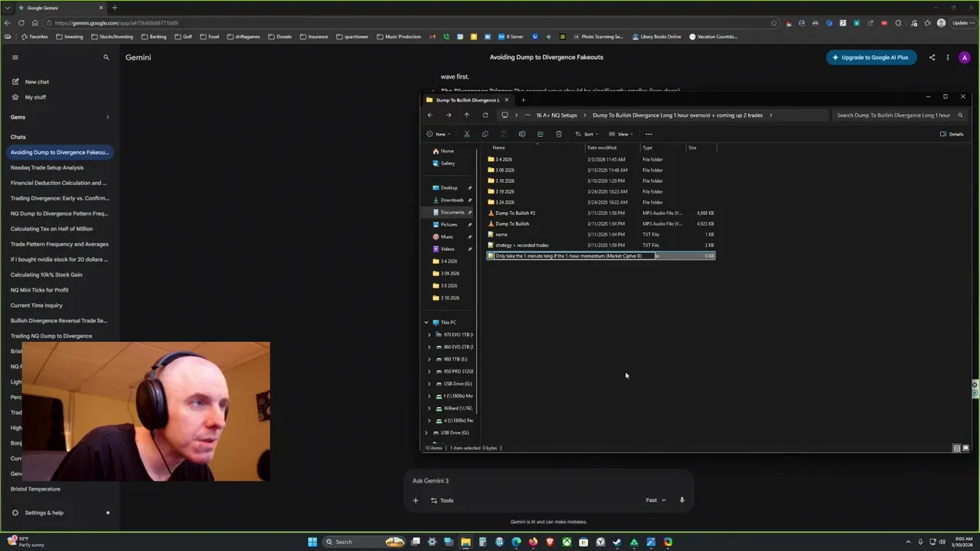Screen dimensions: 980x551
Task: Open File Explorer from the taskbar
Action: coord(465,542)
